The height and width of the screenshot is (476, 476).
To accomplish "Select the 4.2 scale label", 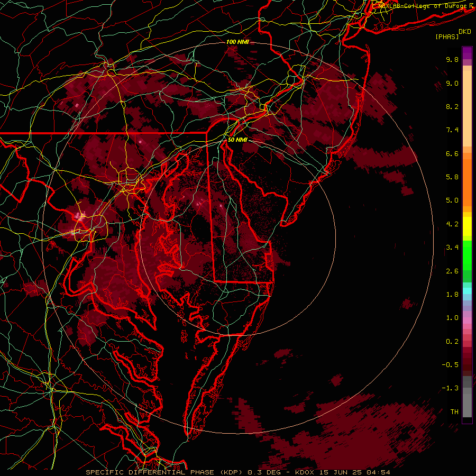I will pyautogui.click(x=452, y=224).
